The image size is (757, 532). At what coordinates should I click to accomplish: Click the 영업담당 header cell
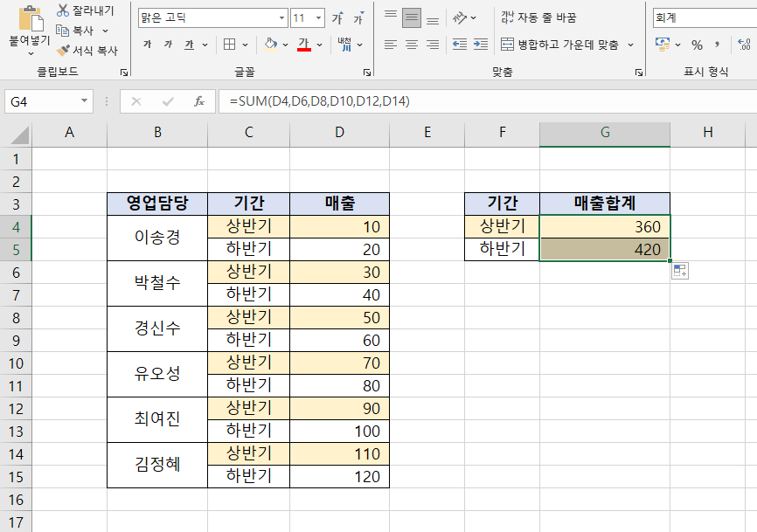157,204
